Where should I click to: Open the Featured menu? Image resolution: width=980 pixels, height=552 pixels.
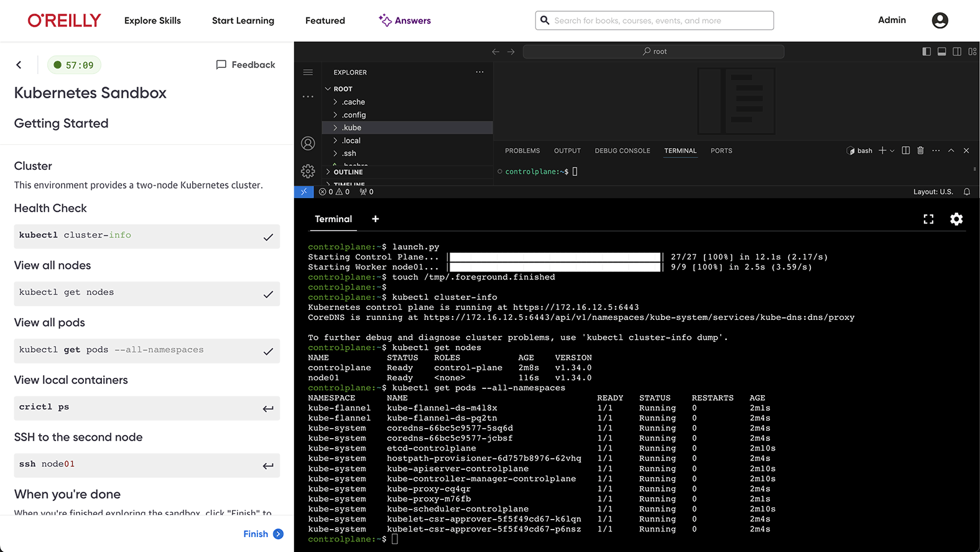coord(325,21)
